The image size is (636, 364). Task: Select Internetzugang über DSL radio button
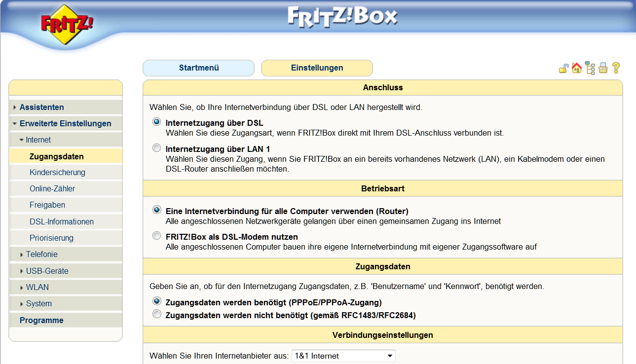[x=157, y=122]
